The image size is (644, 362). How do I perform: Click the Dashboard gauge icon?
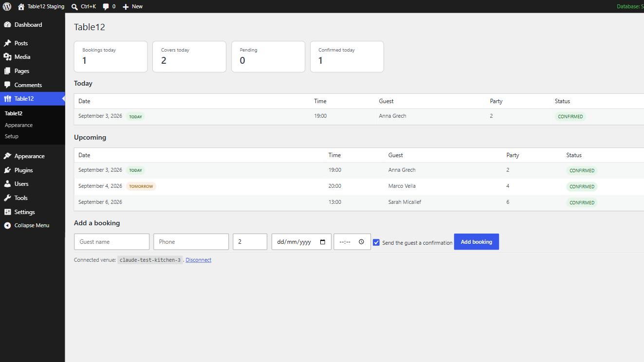7,25
